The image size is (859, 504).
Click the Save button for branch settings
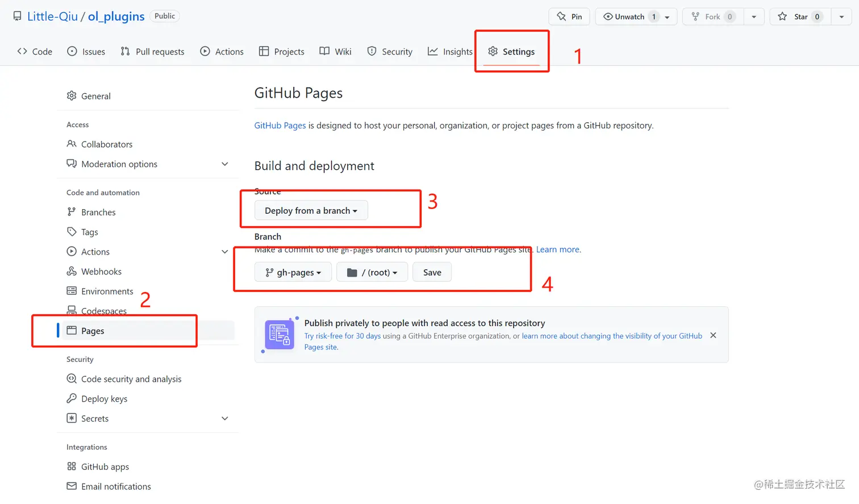tap(432, 272)
